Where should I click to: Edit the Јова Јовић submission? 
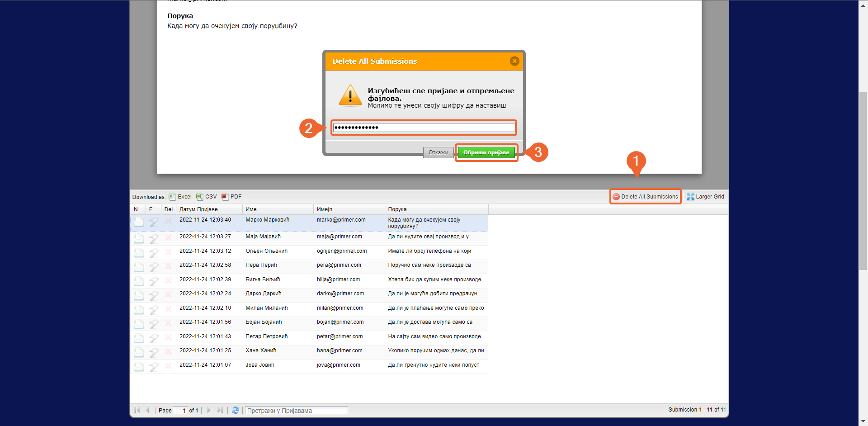154,367
